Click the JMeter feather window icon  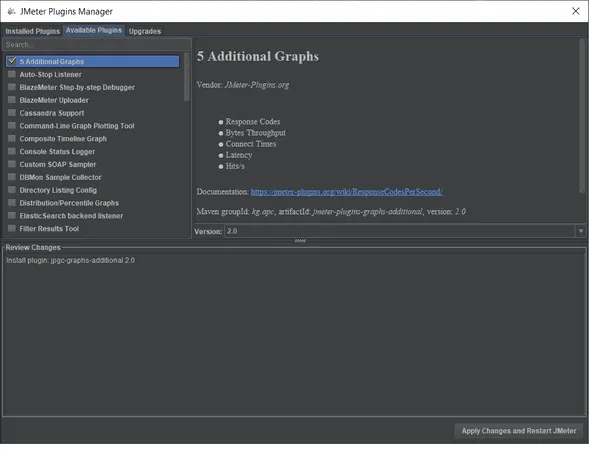point(11,11)
